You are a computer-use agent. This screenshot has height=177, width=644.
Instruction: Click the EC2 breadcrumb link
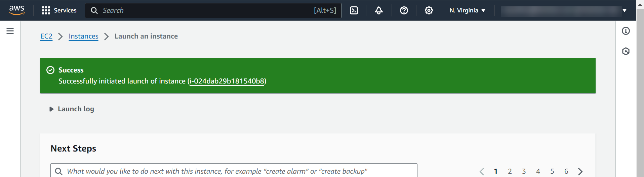point(46,36)
